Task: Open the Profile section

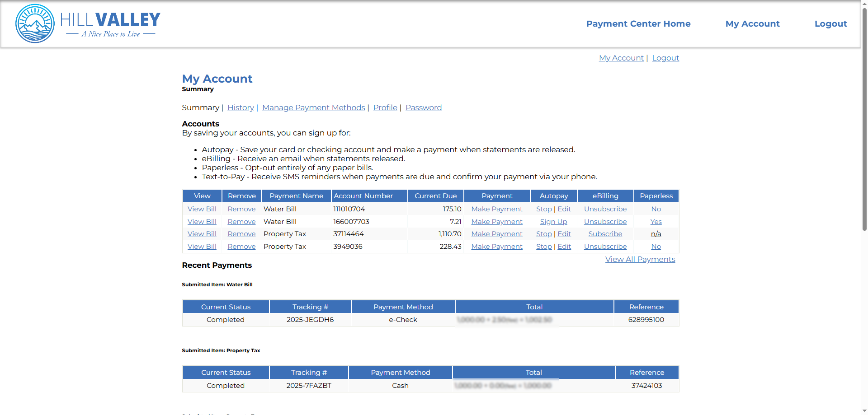Action: click(x=385, y=107)
